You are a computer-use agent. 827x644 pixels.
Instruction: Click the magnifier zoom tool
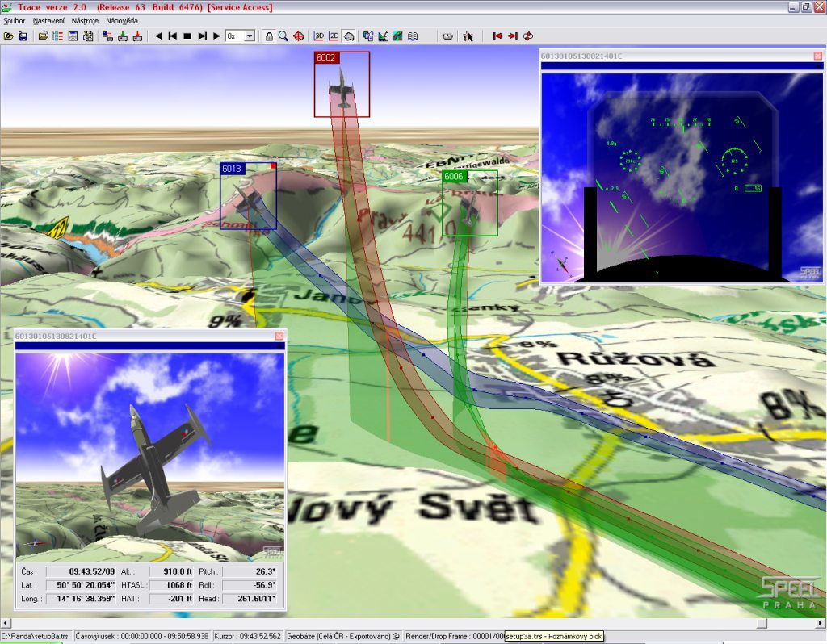click(283, 36)
